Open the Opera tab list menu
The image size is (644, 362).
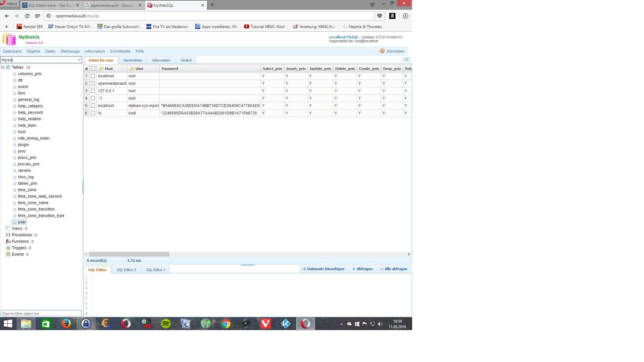click(372, 5)
